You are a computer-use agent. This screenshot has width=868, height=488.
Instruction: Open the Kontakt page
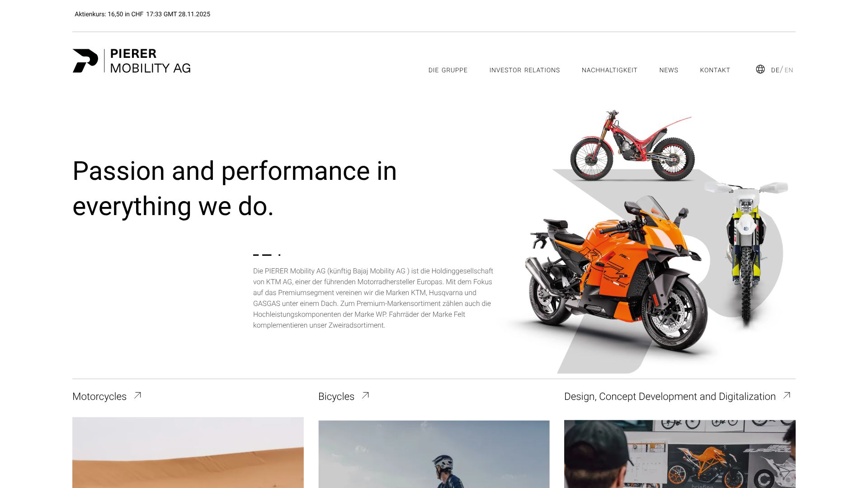click(715, 70)
